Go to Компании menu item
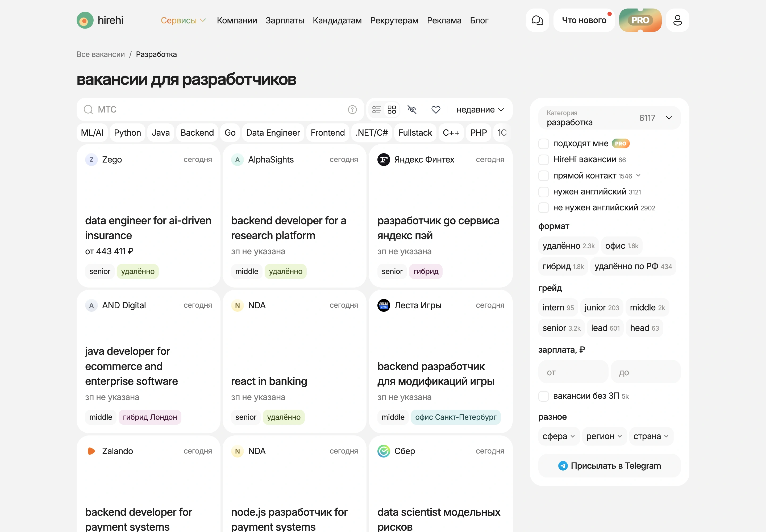The height and width of the screenshot is (532, 766). pos(237,20)
